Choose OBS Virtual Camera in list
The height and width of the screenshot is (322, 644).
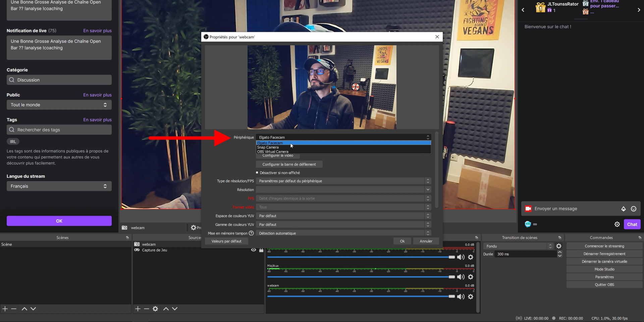[273, 152]
